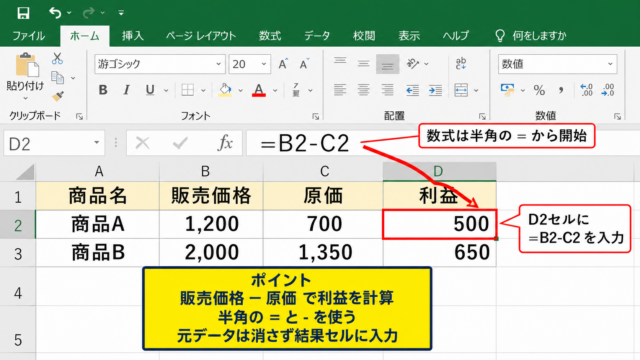
Task: Click the Save icon in quick access toolbar
Action: point(23,13)
